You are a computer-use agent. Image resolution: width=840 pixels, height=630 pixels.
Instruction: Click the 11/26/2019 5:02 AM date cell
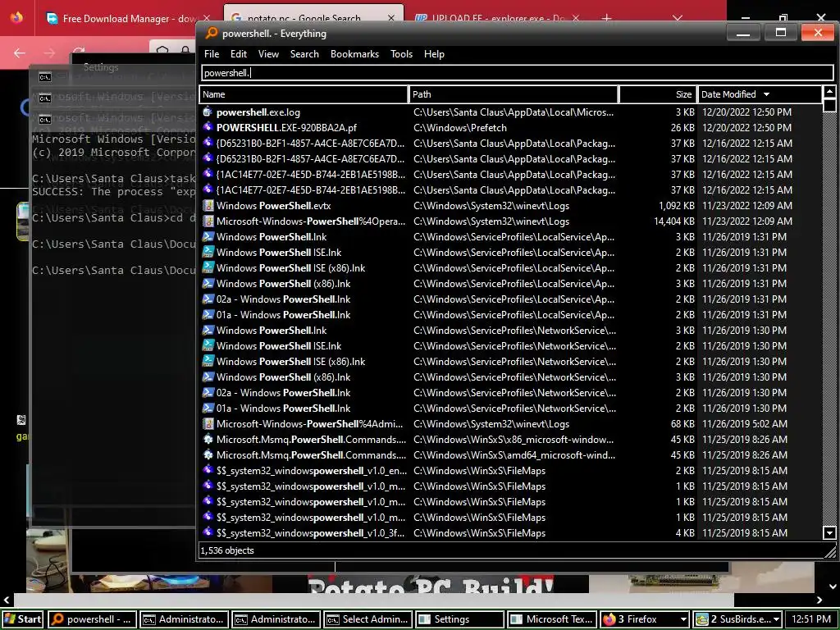click(745, 424)
